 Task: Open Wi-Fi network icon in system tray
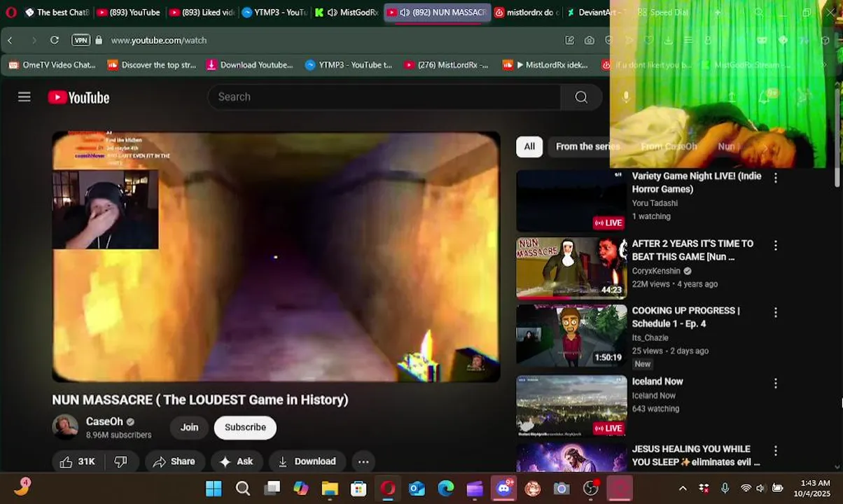pyautogui.click(x=746, y=488)
